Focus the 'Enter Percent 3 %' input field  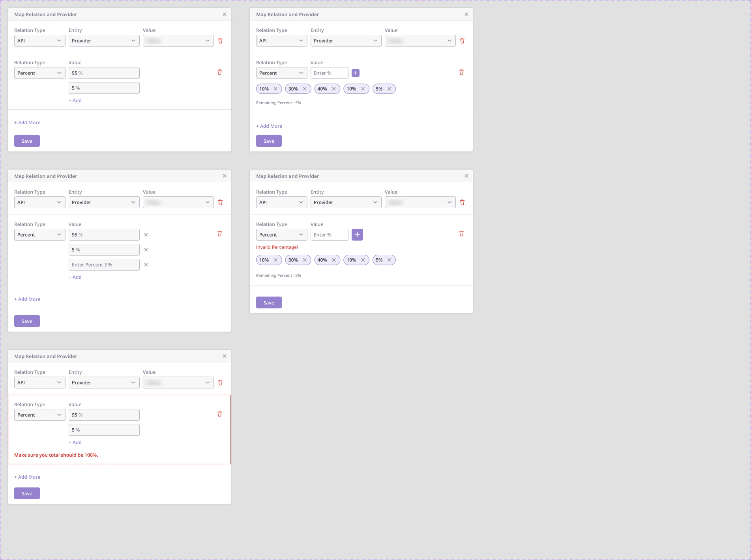click(x=104, y=265)
